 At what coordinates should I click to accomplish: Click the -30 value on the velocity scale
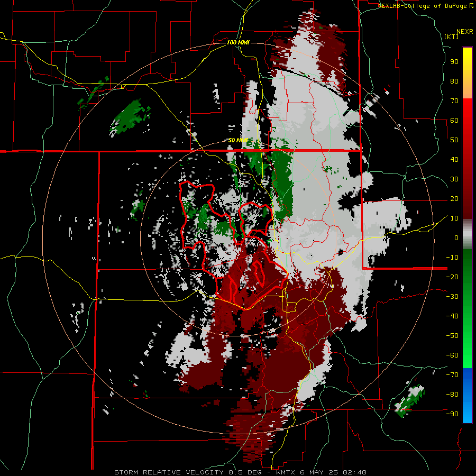click(x=452, y=297)
